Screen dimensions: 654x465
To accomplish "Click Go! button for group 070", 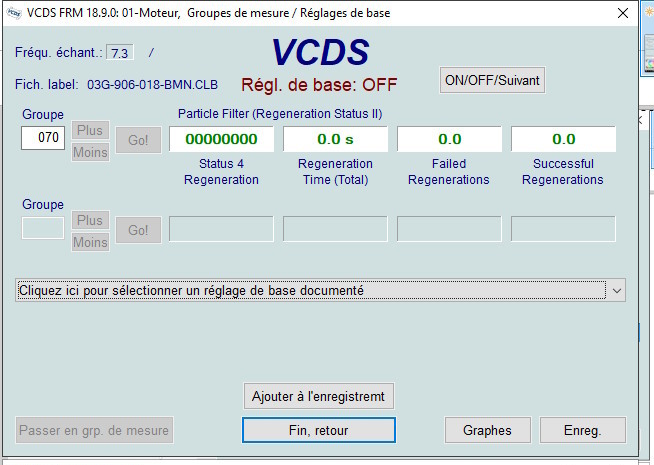I will pos(138,140).
